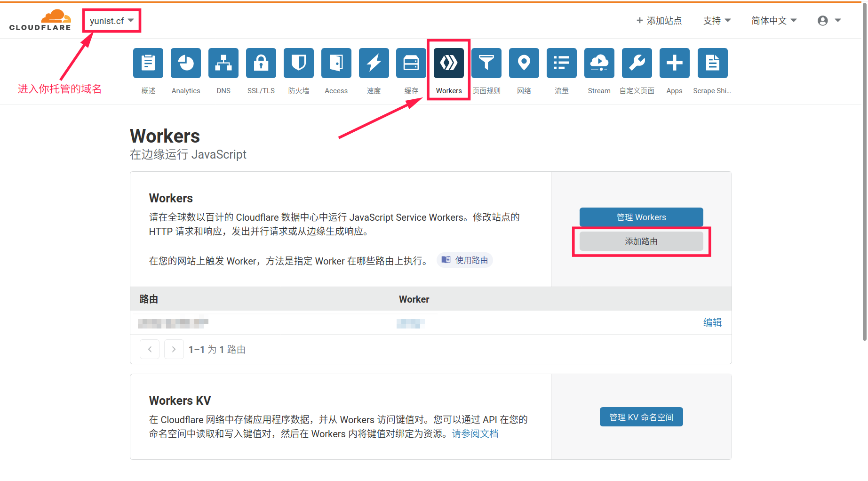Screen dimensions: 868x481
Task: Open the 页面规则 funnel icon
Action: click(x=486, y=63)
